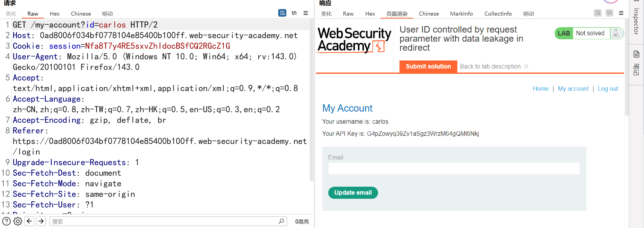The height and width of the screenshot is (228, 644).
Task: Open response panel hamburger menu
Action: (621, 13)
